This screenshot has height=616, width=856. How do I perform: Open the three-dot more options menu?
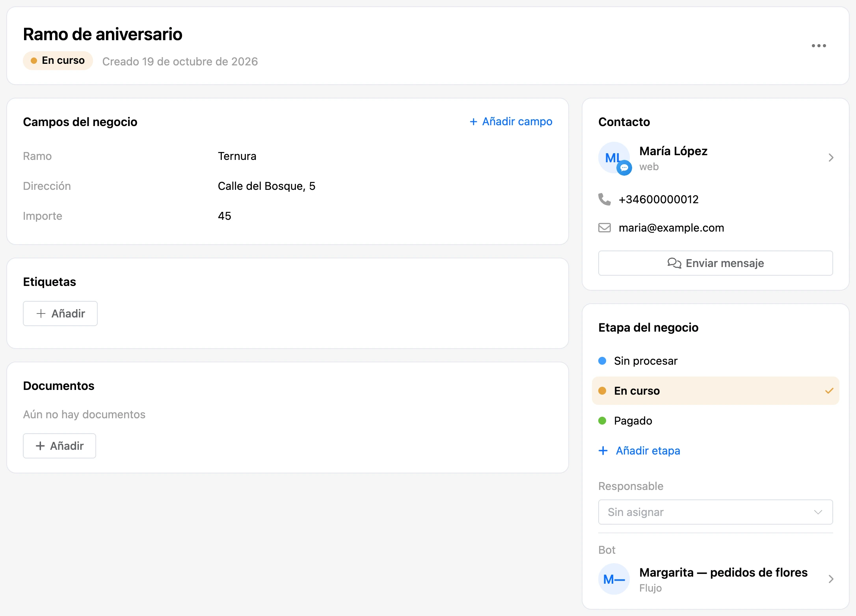pyautogui.click(x=819, y=46)
